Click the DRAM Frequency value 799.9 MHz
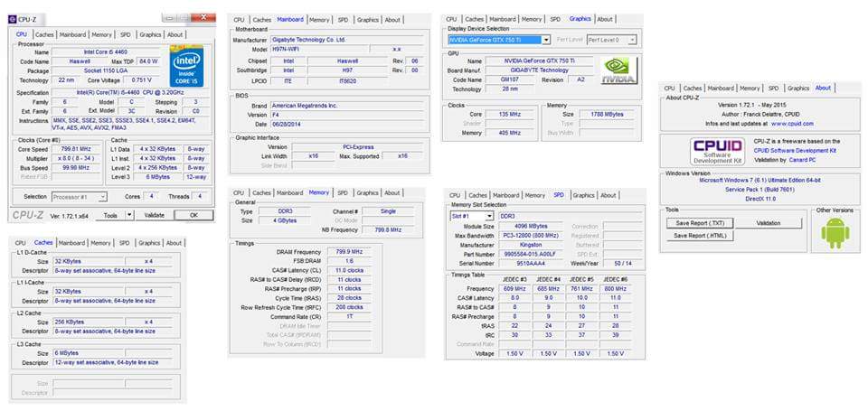The image size is (868, 411). pyautogui.click(x=349, y=252)
